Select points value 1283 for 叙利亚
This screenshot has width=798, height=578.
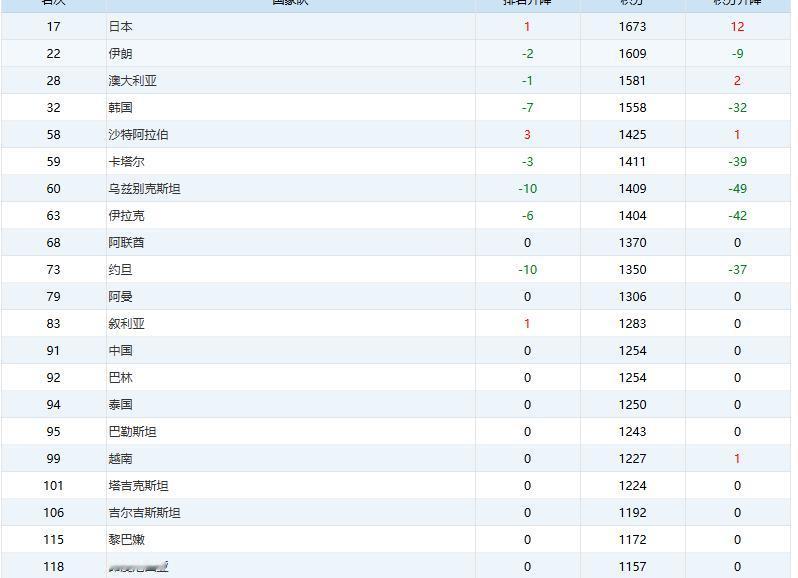tap(633, 324)
